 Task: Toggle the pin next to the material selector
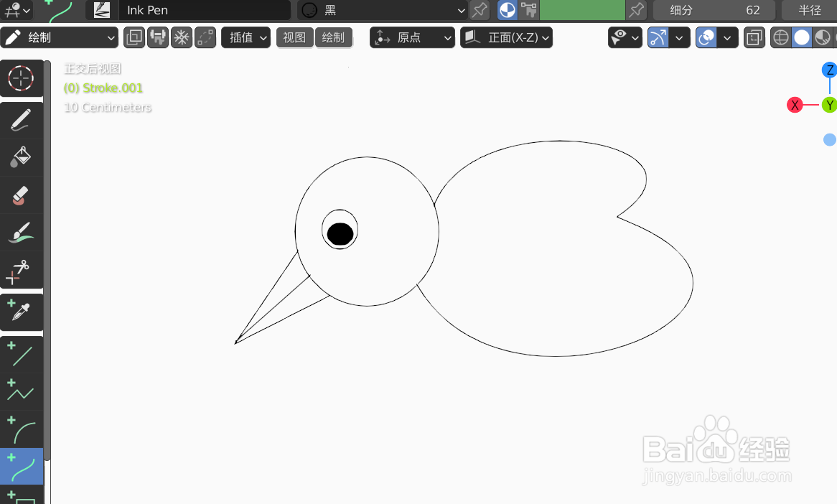coord(479,10)
